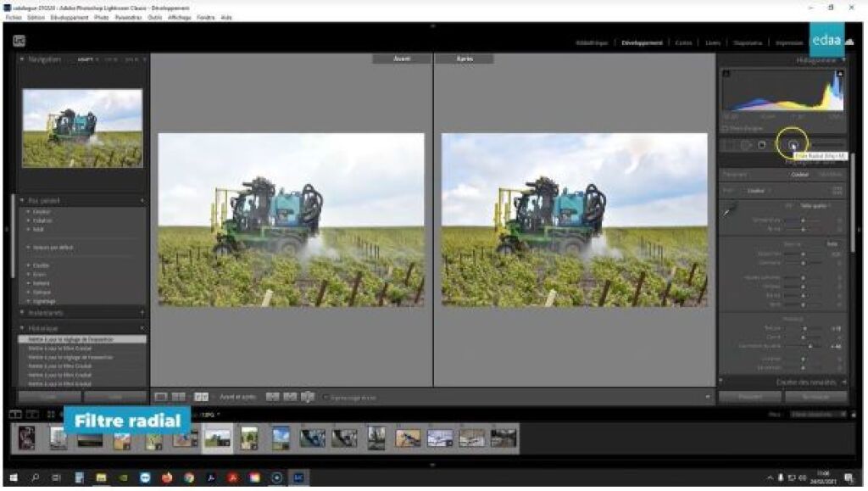Open the Développement menu in menu bar
The image size is (868, 491).
tap(71, 17)
